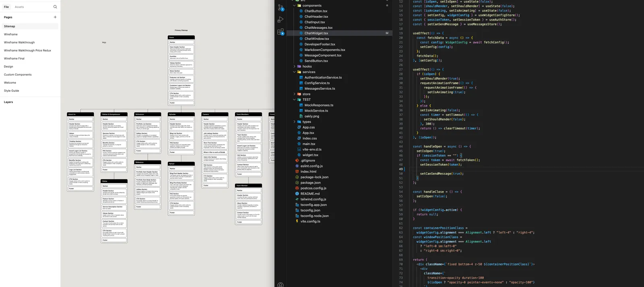This screenshot has height=287, width=644.
Task: Add new page with plus icon
Action: point(55,17)
